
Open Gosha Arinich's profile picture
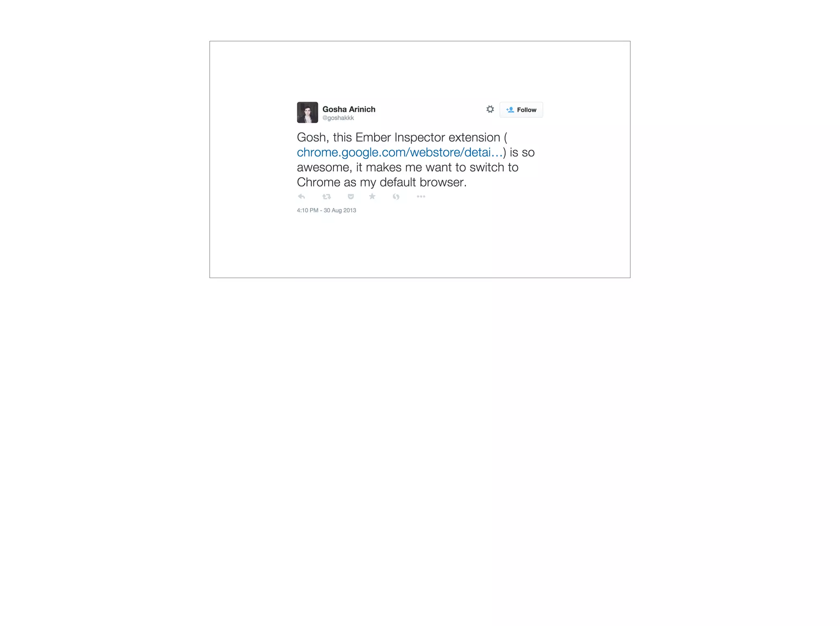(x=308, y=112)
